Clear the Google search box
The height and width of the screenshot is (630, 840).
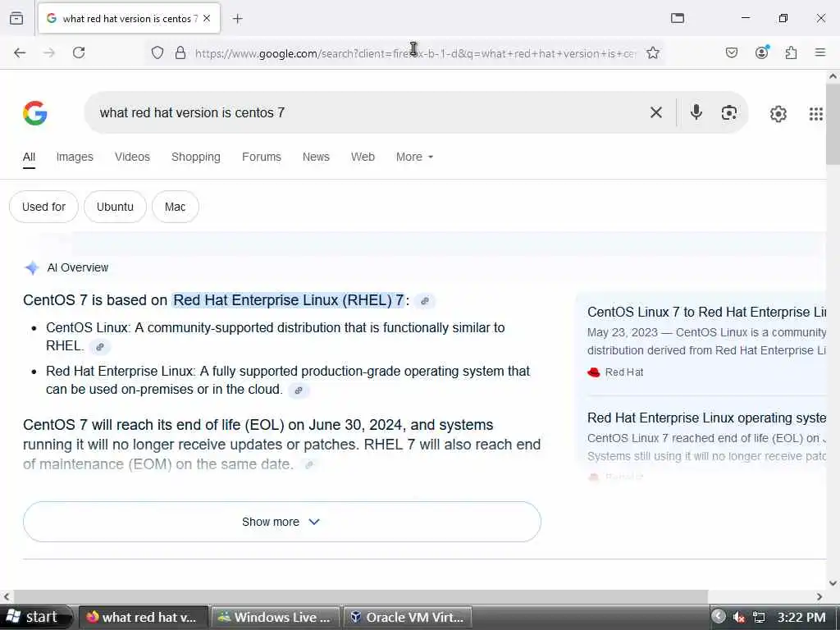(656, 112)
